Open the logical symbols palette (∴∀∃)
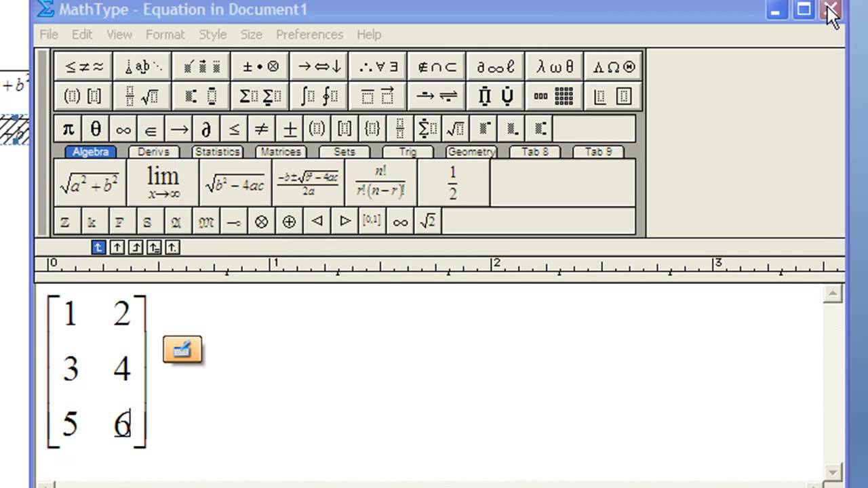Viewport: 868px width, 488px height. click(x=378, y=66)
